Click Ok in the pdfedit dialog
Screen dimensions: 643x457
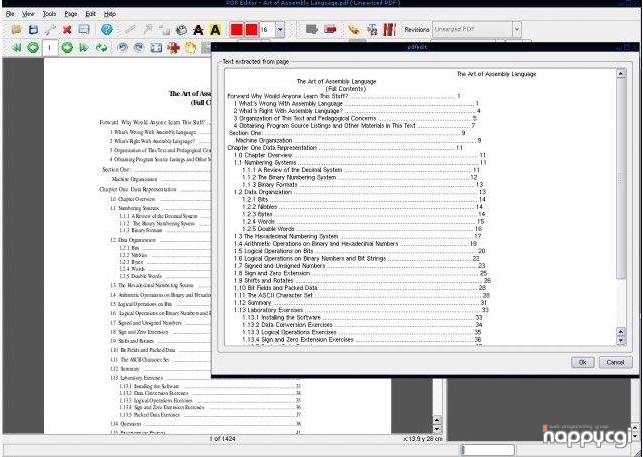click(582, 362)
